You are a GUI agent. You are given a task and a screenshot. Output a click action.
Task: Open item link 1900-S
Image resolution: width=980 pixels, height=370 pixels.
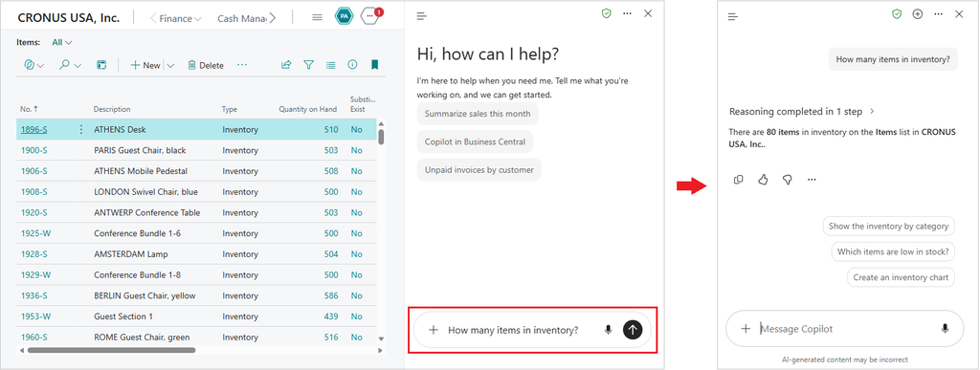click(x=33, y=150)
